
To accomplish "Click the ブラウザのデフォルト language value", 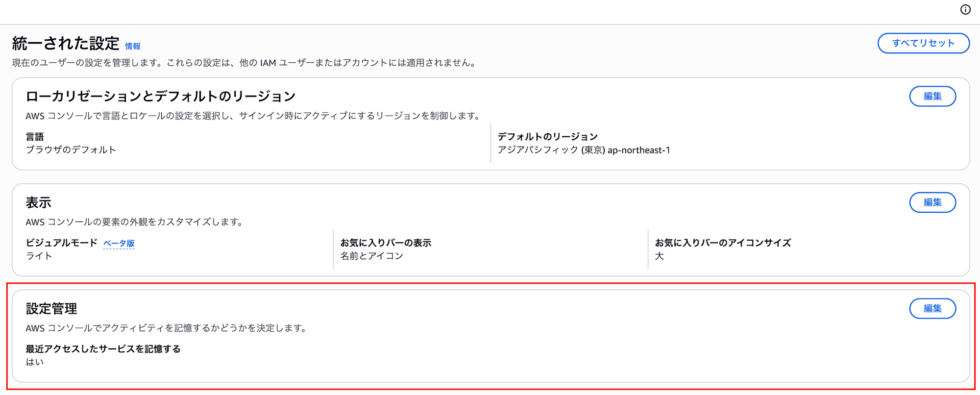I will (x=71, y=150).
